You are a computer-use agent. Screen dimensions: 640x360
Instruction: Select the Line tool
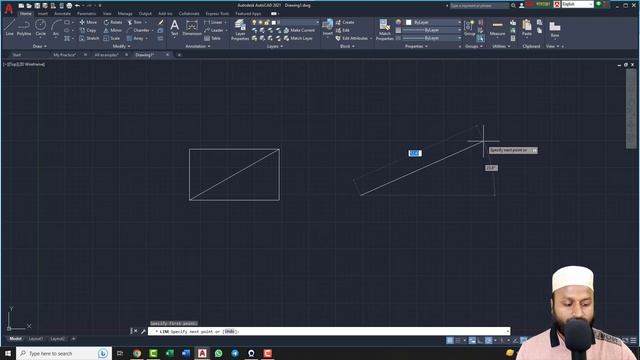pos(9,28)
